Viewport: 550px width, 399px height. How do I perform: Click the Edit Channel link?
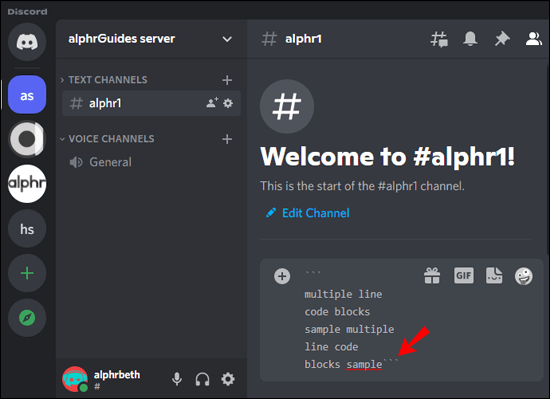tap(315, 213)
